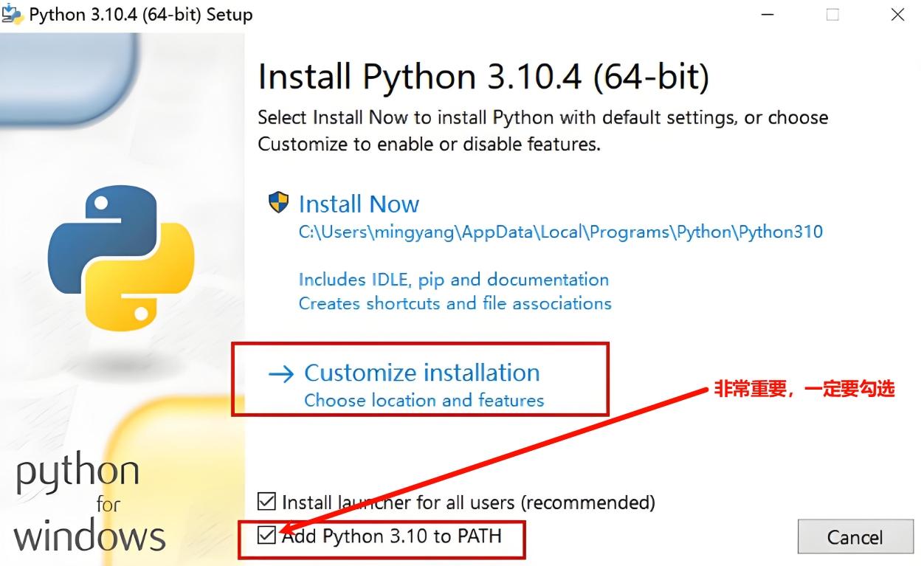Close the Python 3.10.4 Setup window
The image size is (924, 566).
[897, 15]
